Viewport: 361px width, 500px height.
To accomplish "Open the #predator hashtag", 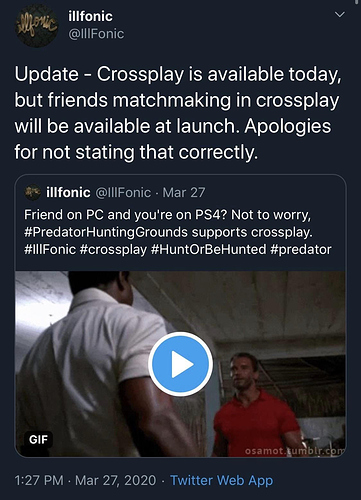I will [x=301, y=249].
